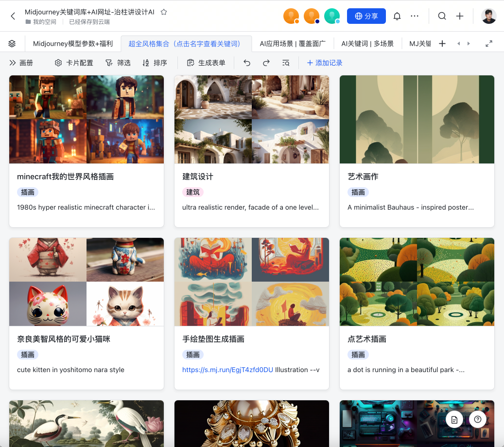The image size is (504, 447).
Task: Click the first orange collaborator avatar
Action: click(291, 16)
